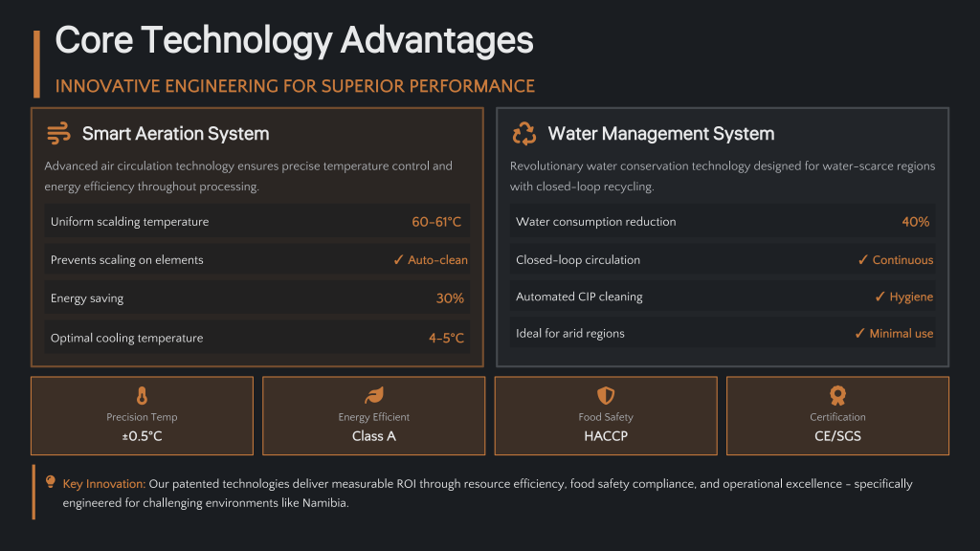Image resolution: width=980 pixels, height=551 pixels.
Task: Click the Precision Temp thermometer icon
Action: pyautogui.click(x=142, y=396)
